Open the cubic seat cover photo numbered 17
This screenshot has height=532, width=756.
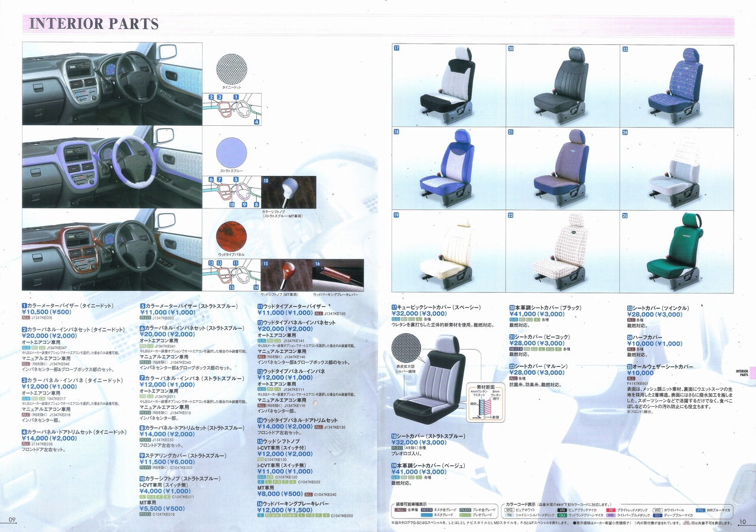[449, 86]
